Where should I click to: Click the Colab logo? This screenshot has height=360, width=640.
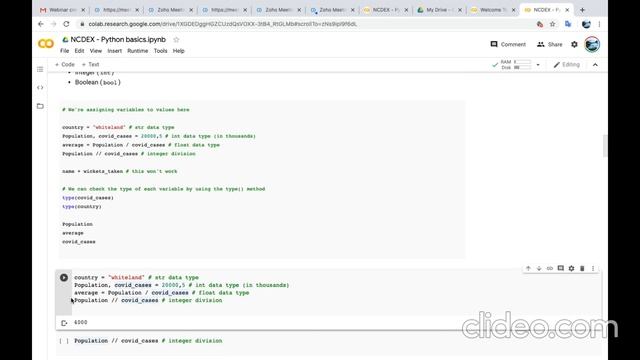point(46,44)
